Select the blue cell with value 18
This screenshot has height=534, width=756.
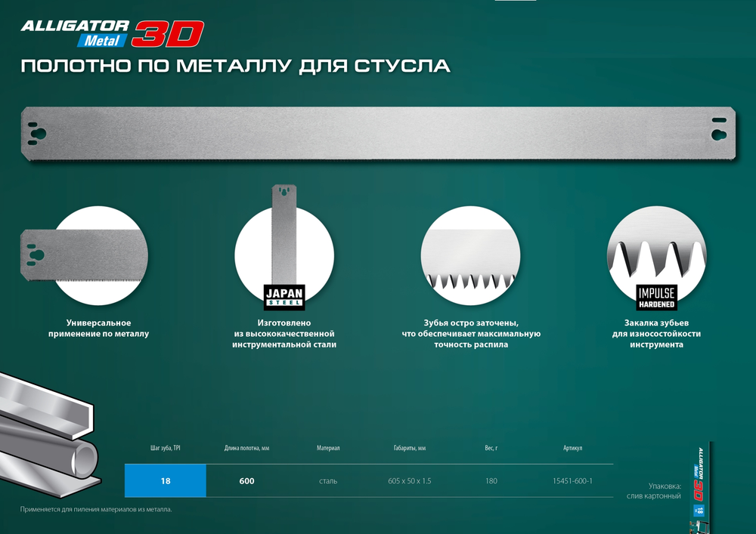[x=166, y=480]
